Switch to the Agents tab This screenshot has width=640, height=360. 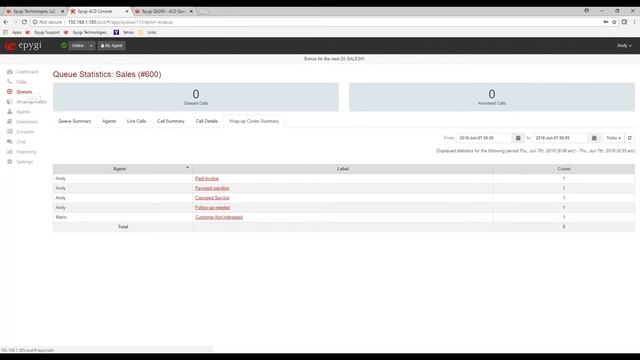click(x=109, y=121)
